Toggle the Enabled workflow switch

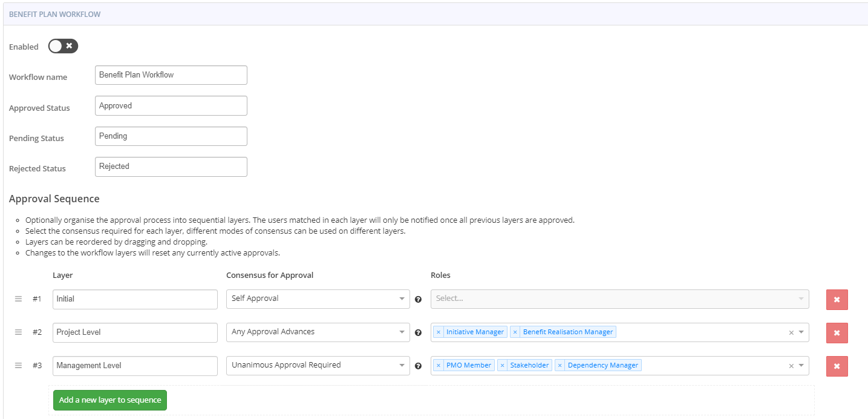[x=63, y=46]
